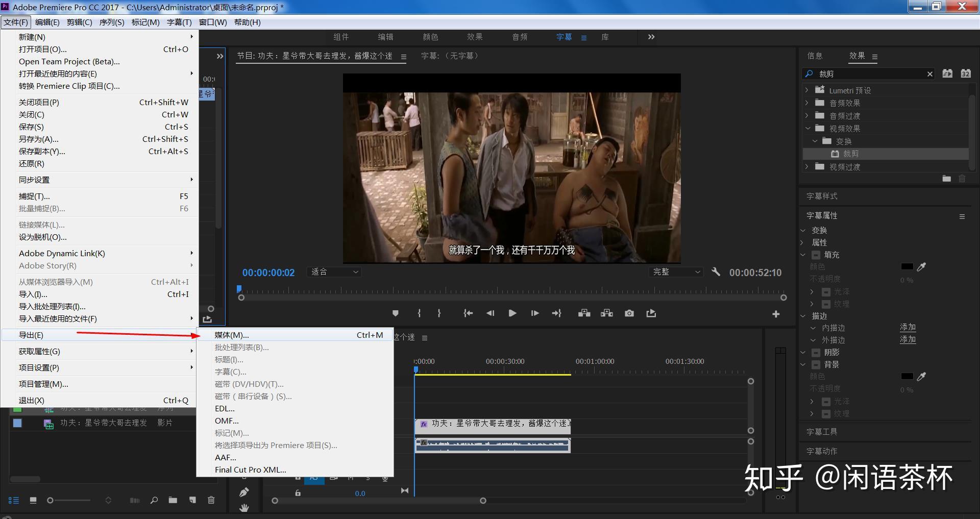Screen dimensions: 980x519
Task: Click the project panel thumbnail zoom slider
Action: (68, 501)
